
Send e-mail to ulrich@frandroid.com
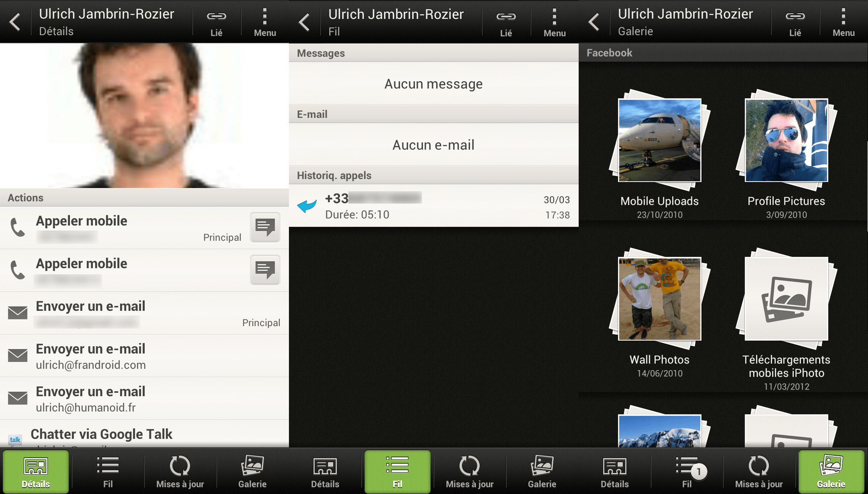(x=144, y=356)
